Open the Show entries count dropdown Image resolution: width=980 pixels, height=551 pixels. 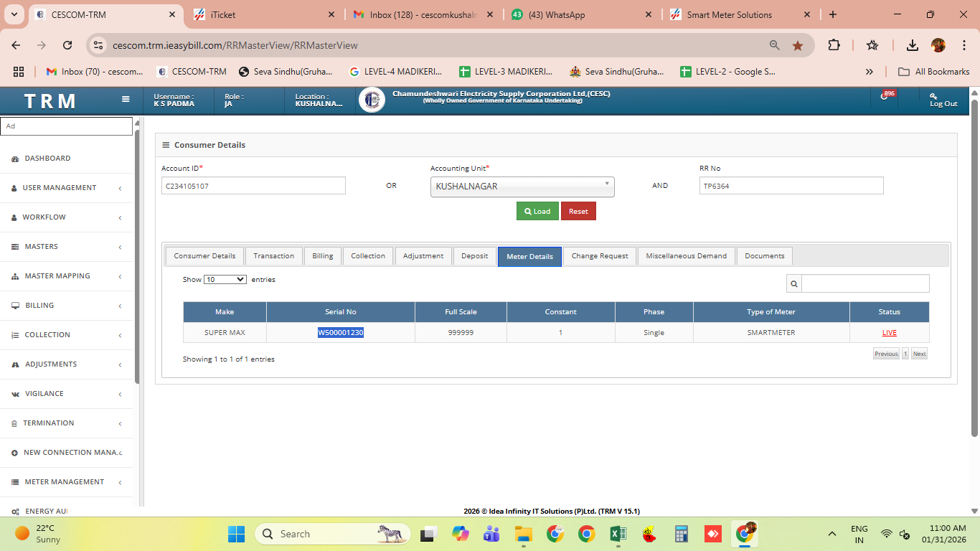pos(225,280)
